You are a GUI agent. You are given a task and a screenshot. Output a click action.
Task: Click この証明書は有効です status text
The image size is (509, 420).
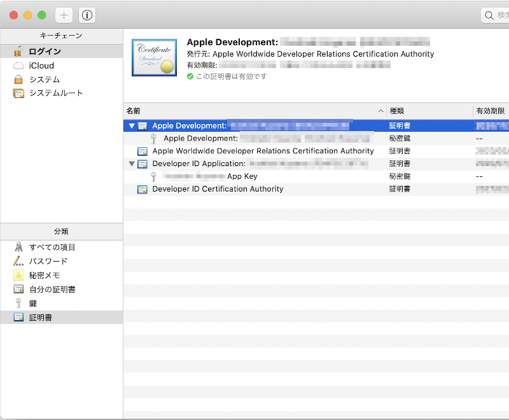click(232, 76)
